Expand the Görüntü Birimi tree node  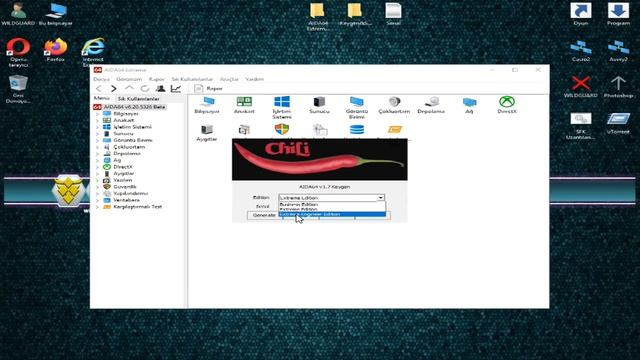(x=97, y=140)
